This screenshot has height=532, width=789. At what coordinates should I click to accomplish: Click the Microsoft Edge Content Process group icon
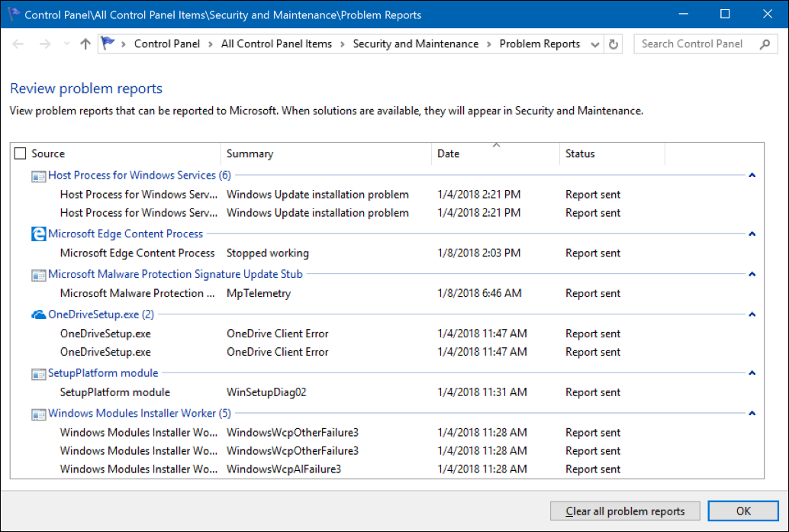pyautogui.click(x=38, y=234)
